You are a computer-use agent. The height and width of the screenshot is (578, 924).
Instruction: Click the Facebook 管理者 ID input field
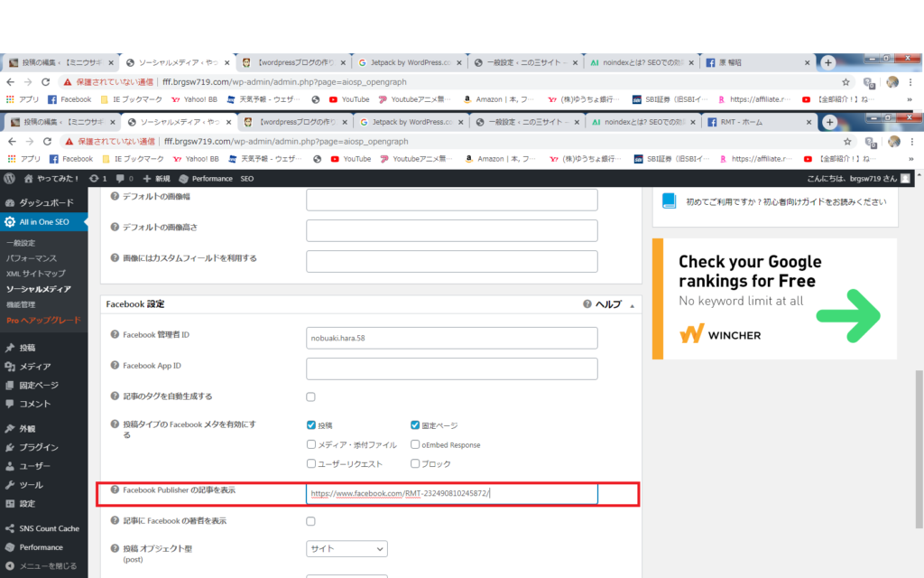pyautogui.click(x=451, y=338)
